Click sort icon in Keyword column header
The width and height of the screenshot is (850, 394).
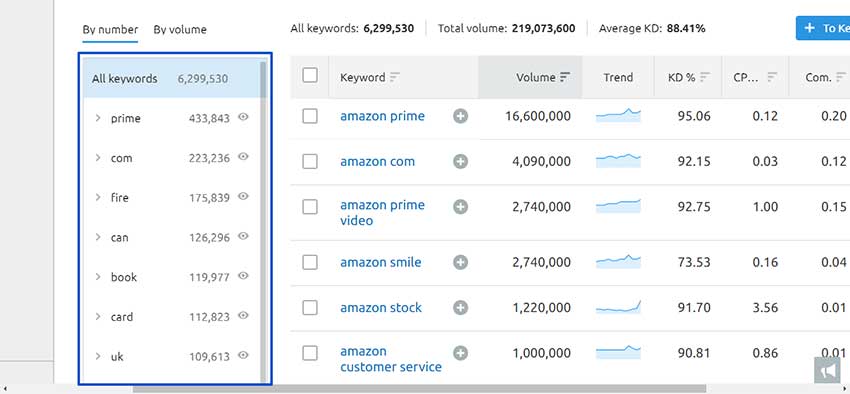point(394,77)
